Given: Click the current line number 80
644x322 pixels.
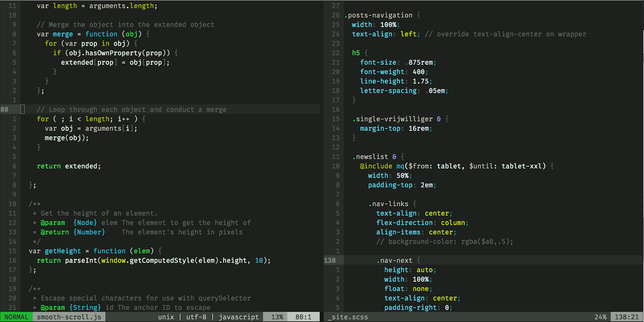Looking at the screenshot, I should click(x=4, y=110).
